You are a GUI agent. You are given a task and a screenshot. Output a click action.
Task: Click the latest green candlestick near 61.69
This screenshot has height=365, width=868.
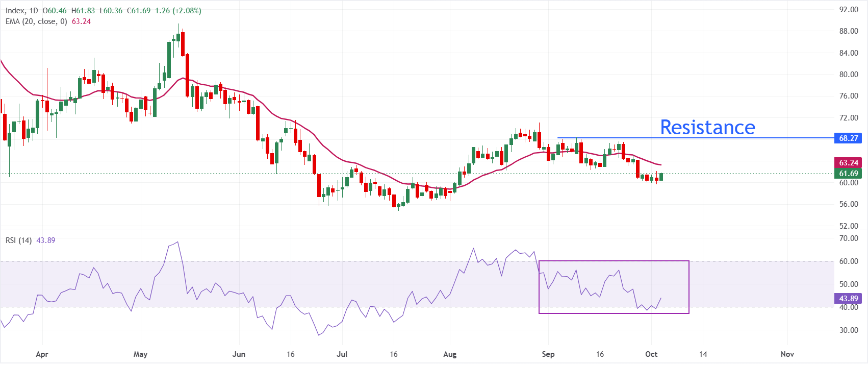coord(661,177)
